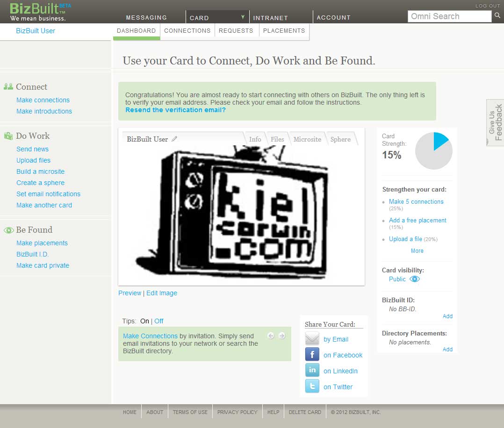This screenshot has height=428, width=504.
Task: Click Add a free placement link
Action: [418, 220]
